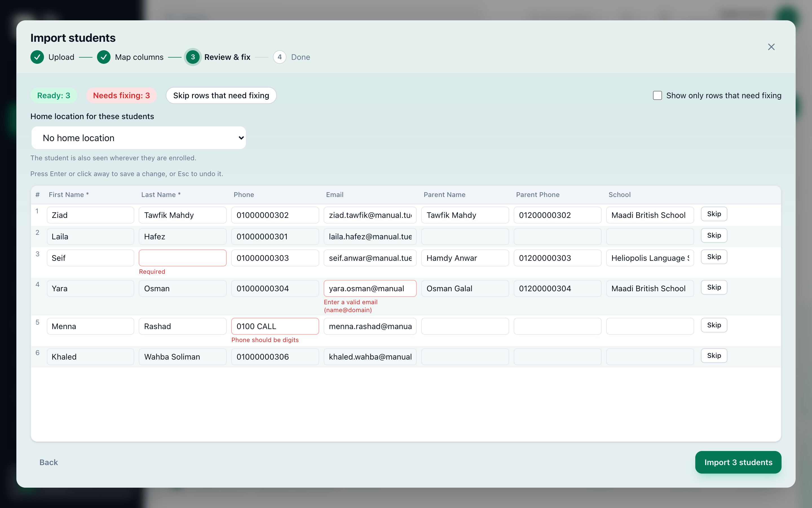Skip row 5 Menna
812x508 pixels.
pyautogui.click(x=714, y=325)
